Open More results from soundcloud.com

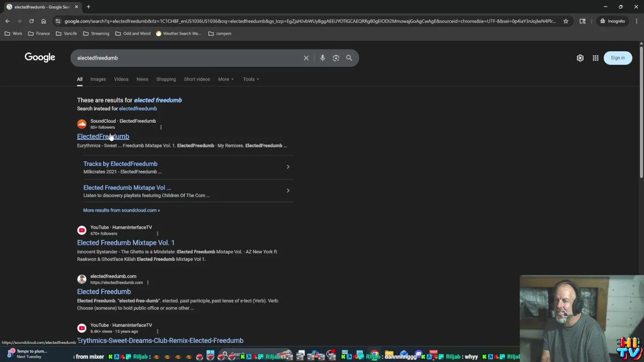point(121,210)
